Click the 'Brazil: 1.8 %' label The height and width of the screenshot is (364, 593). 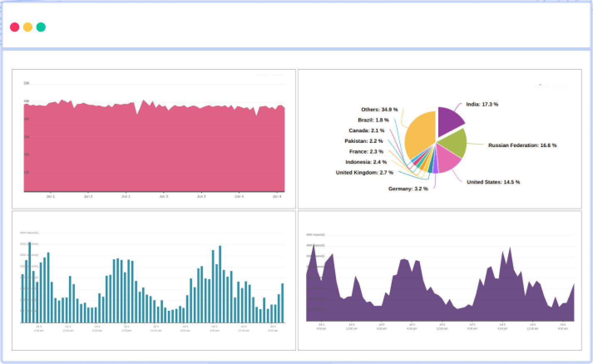coord(373,120)
